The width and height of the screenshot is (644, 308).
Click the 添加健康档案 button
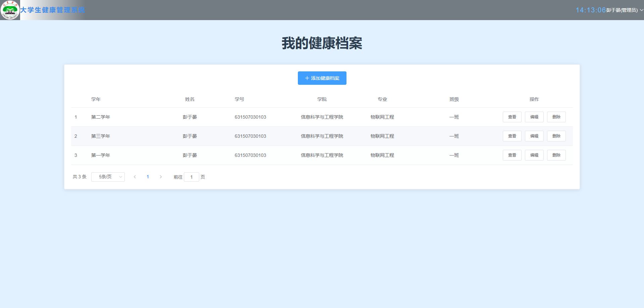click(322, 78)
